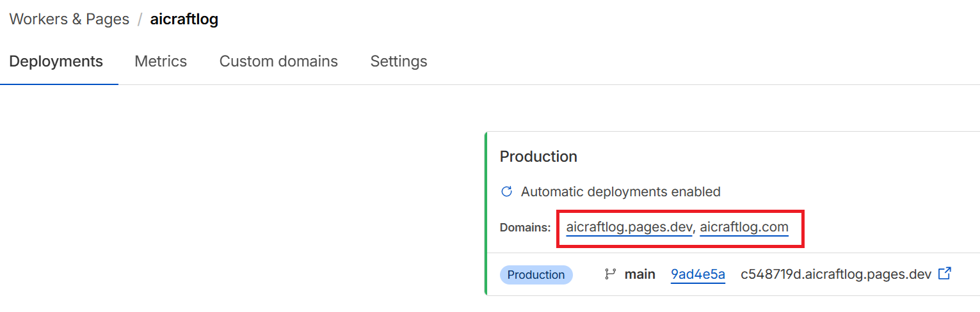Open the Metrics tab
980x312 pixels.
(x=161, y=61)
